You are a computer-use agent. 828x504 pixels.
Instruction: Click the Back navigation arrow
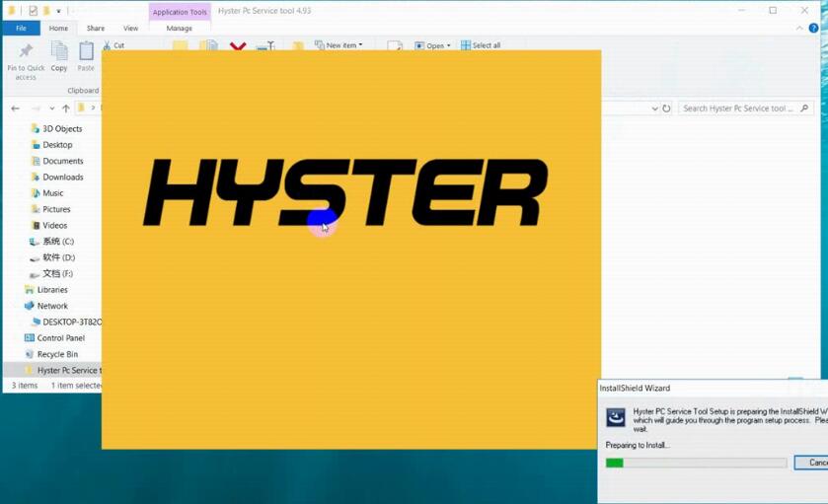click(x=16, y=108)
